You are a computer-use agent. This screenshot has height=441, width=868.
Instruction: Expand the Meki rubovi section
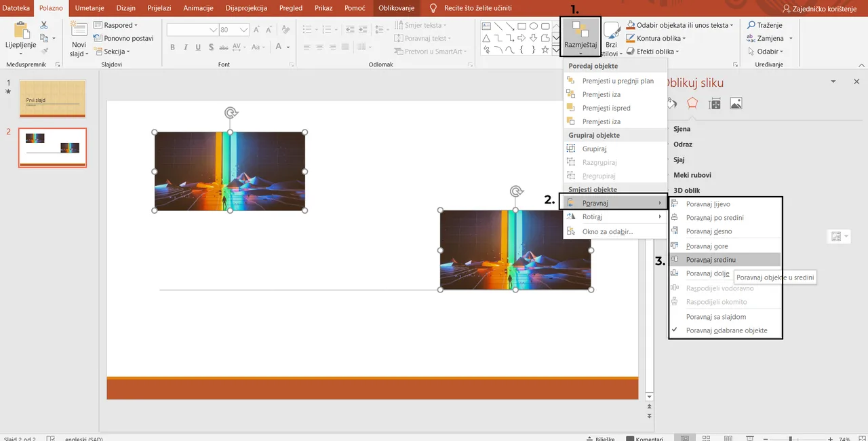(692, 175)
